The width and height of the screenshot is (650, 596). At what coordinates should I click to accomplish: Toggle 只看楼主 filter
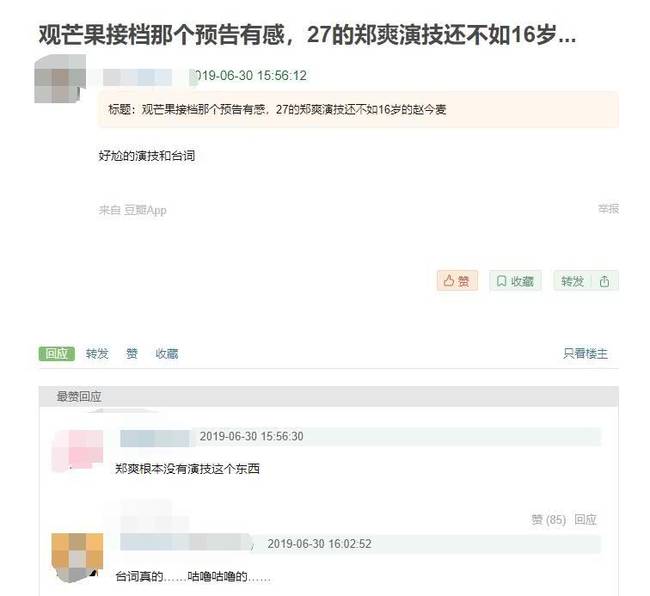(585, 354)
